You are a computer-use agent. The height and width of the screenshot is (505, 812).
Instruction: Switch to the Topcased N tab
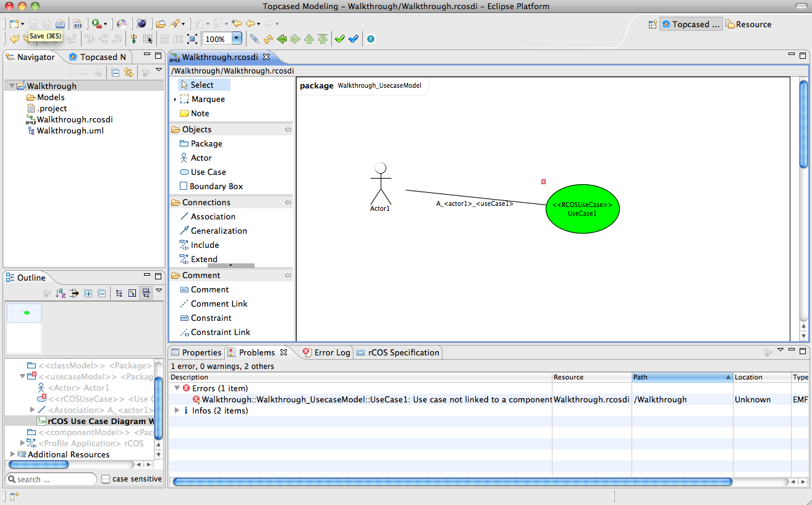[98, 57]
